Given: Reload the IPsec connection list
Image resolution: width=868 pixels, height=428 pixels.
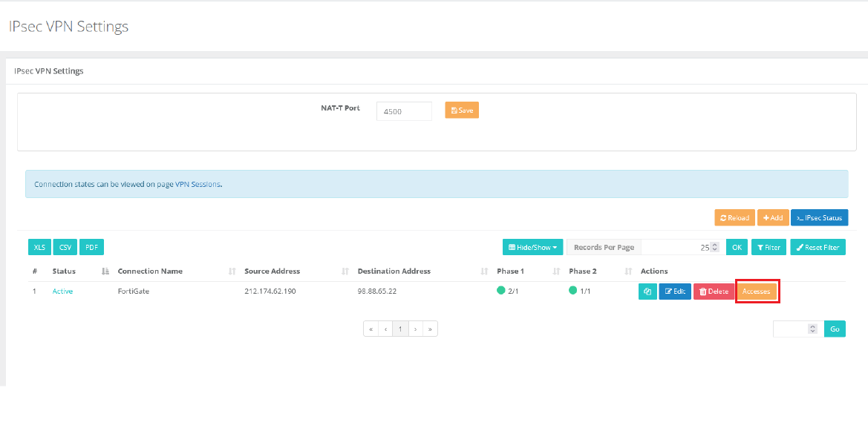Looking at the screenshot, I should [x=734, y=218].
